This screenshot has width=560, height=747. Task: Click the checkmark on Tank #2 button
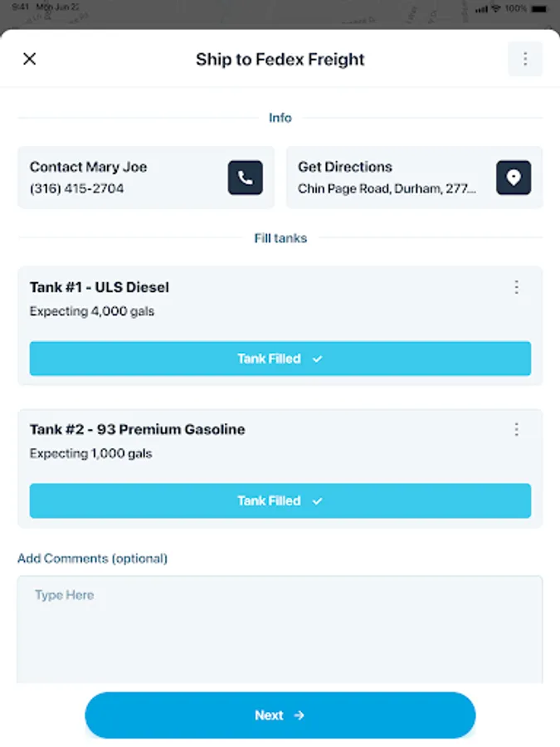pyautogui.click(x=317, y=500)
